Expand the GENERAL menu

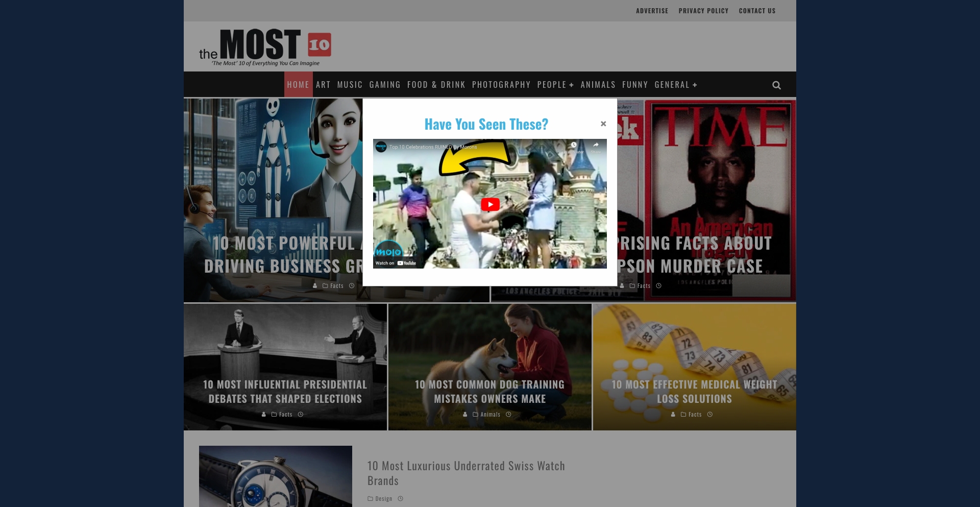point(676,85)
